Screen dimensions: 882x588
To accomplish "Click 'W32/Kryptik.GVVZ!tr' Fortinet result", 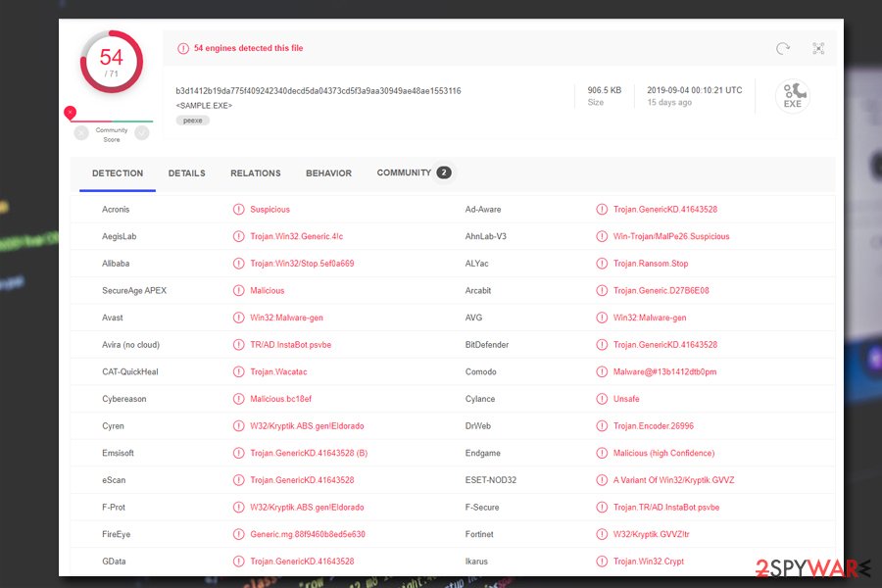I will [x=652, y=534].
